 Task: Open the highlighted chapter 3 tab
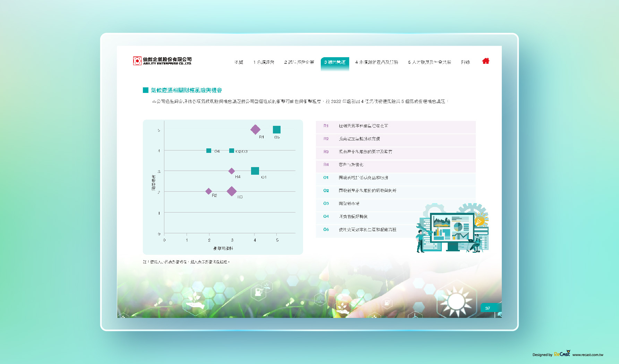tap(335, 62)
